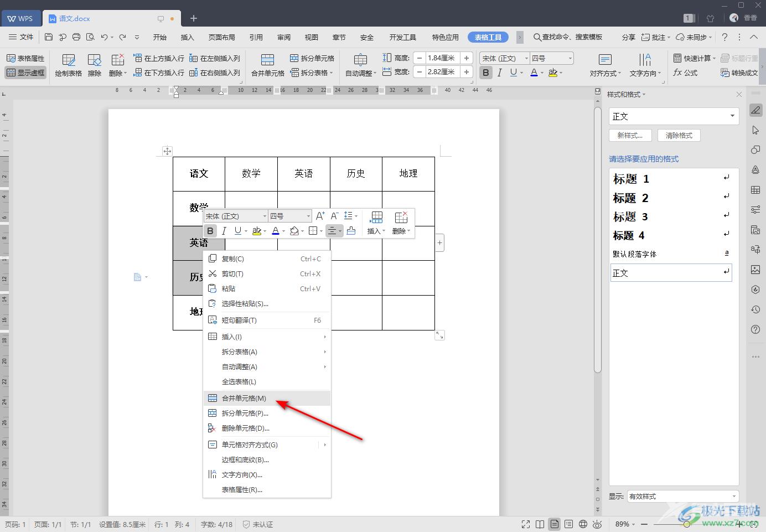Switch to outline view in status bar

click(568, 524)
